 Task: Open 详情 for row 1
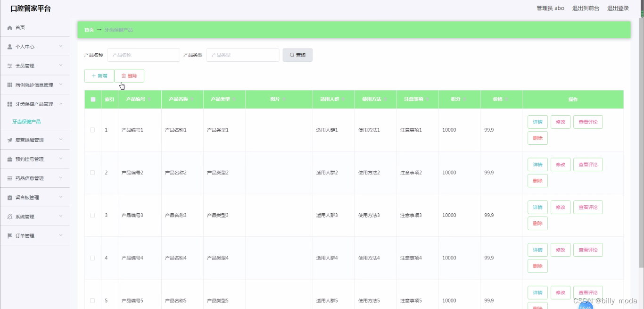(537, 122)
